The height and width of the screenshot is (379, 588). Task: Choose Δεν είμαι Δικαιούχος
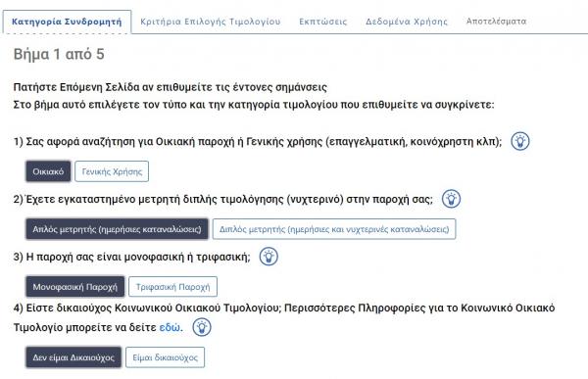point(73,357)
